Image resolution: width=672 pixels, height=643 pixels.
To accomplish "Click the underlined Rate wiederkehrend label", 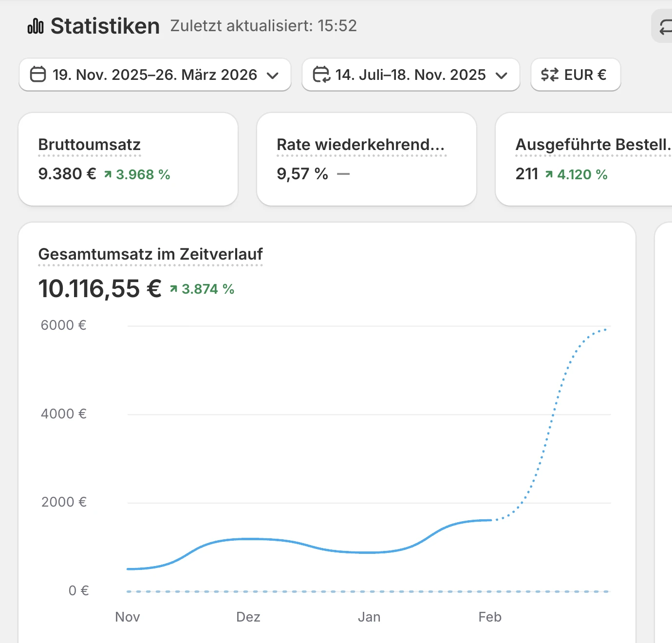I will 361,144.
